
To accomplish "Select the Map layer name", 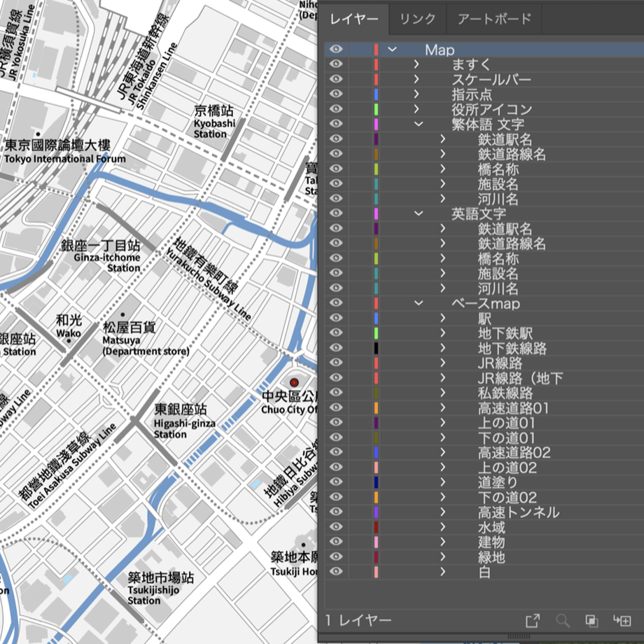I will pos(440,50).
